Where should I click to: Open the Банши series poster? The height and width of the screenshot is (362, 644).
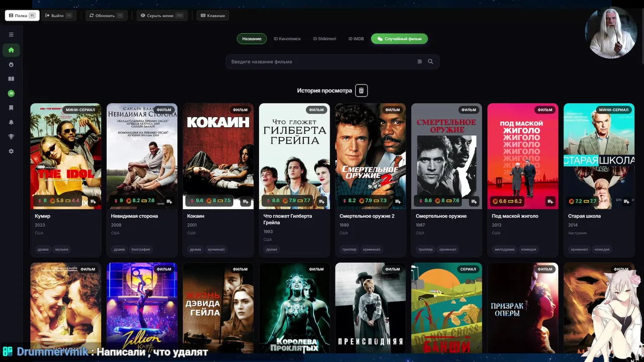point(446,308)
